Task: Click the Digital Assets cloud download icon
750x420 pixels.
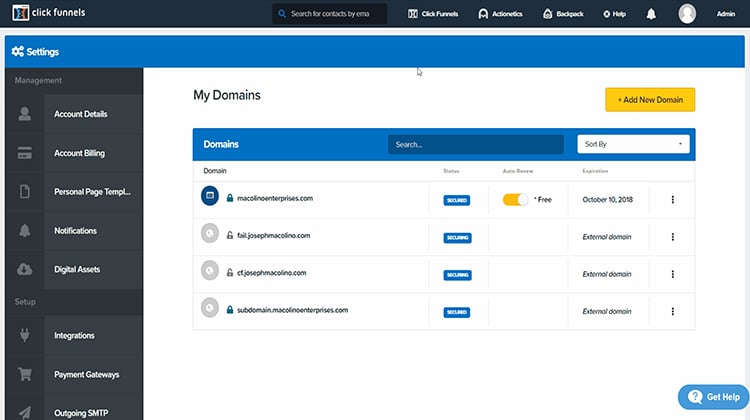Action: pyautogui.click(x=24, y=269)
